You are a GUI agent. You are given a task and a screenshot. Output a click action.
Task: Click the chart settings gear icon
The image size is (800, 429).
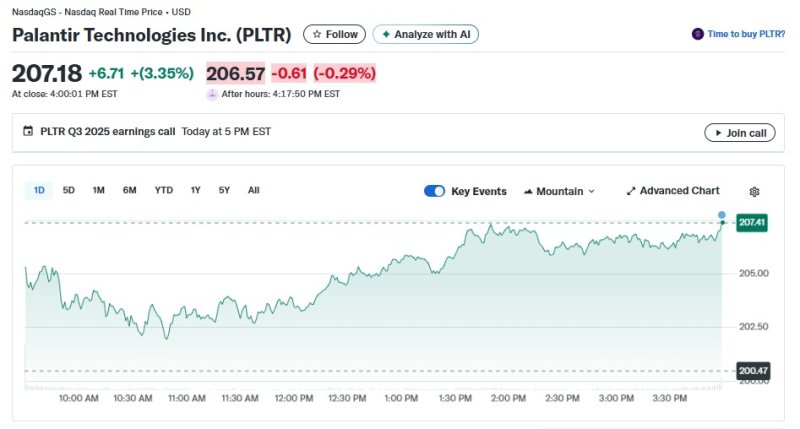point(754,191)
